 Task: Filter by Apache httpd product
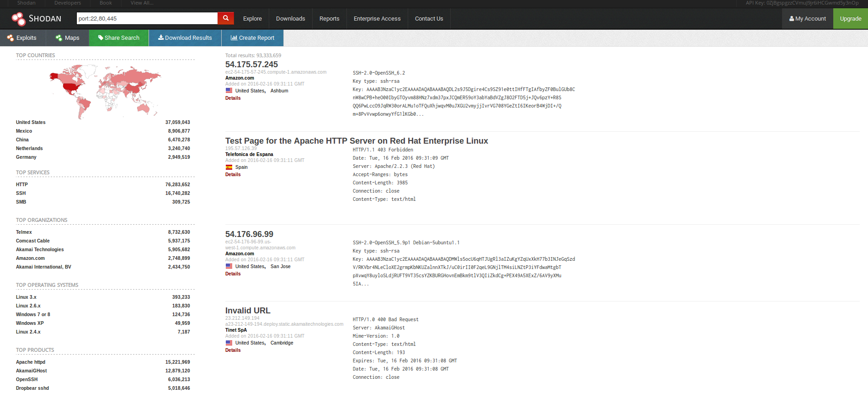point(31,362)
